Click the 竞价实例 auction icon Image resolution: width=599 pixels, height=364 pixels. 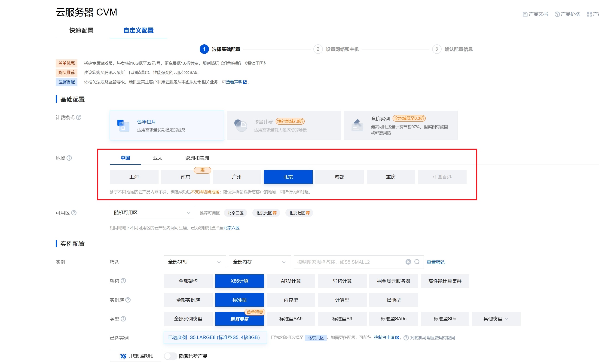tap(357, 125)
